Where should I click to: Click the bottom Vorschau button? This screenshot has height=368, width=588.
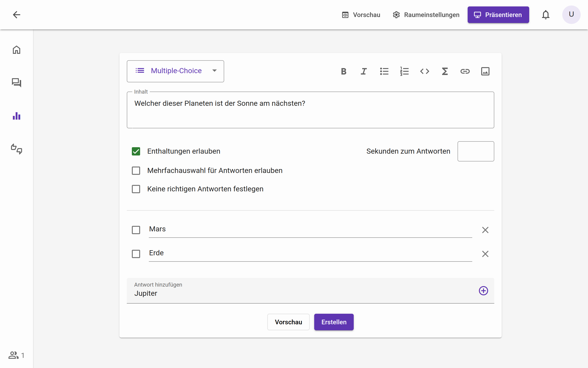coord(288,322)
